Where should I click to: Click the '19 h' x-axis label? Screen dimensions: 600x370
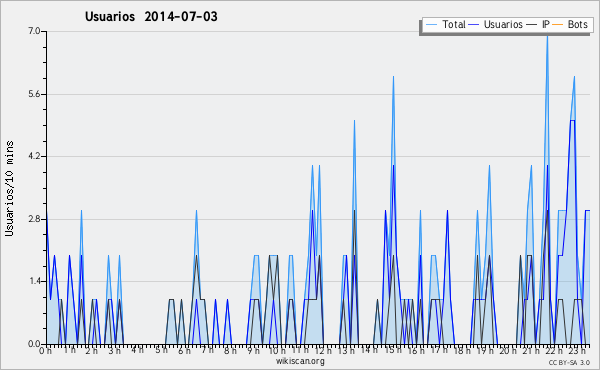point(485,351)
